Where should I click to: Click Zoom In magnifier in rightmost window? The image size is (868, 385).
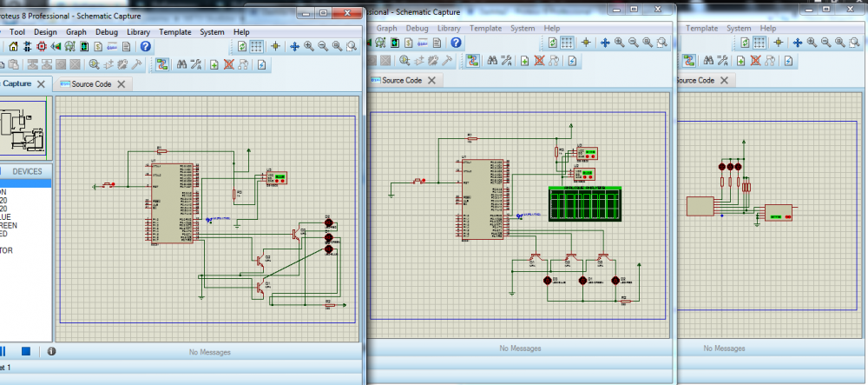click(x=812, y=43)
